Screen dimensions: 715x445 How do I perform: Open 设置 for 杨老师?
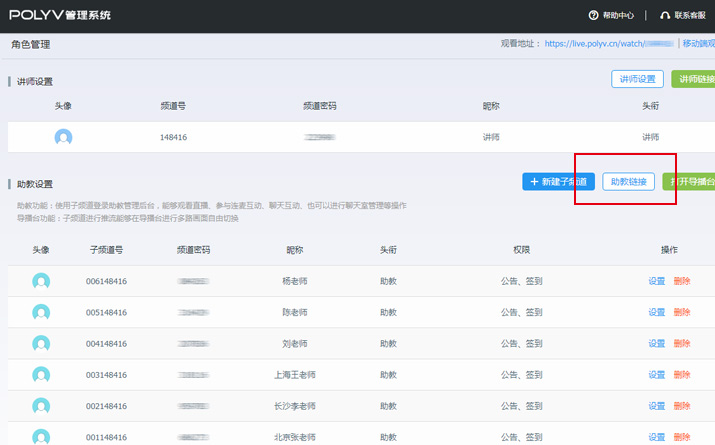(x=656, y=282)
